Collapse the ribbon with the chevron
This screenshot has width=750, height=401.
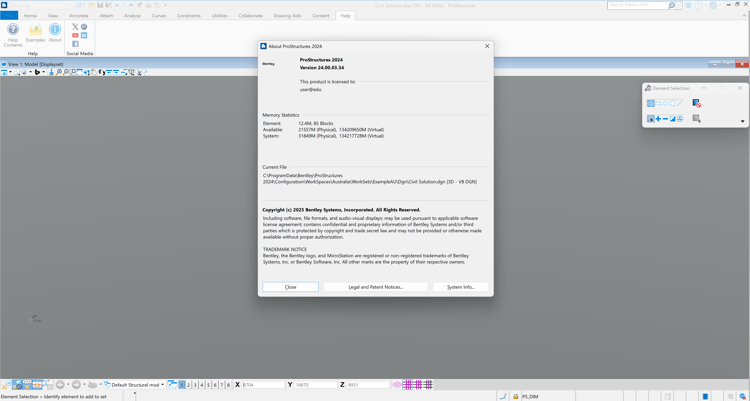[744, 16]
